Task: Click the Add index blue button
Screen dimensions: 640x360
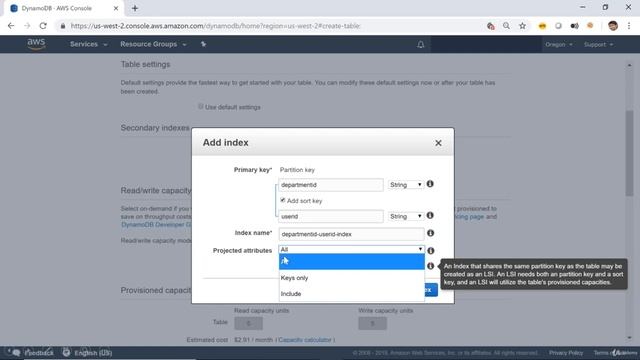Action: click(431, 290)
